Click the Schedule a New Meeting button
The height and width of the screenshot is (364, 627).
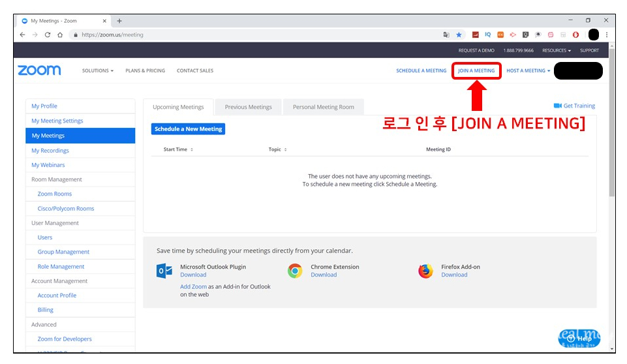click(x=188, y=129)
